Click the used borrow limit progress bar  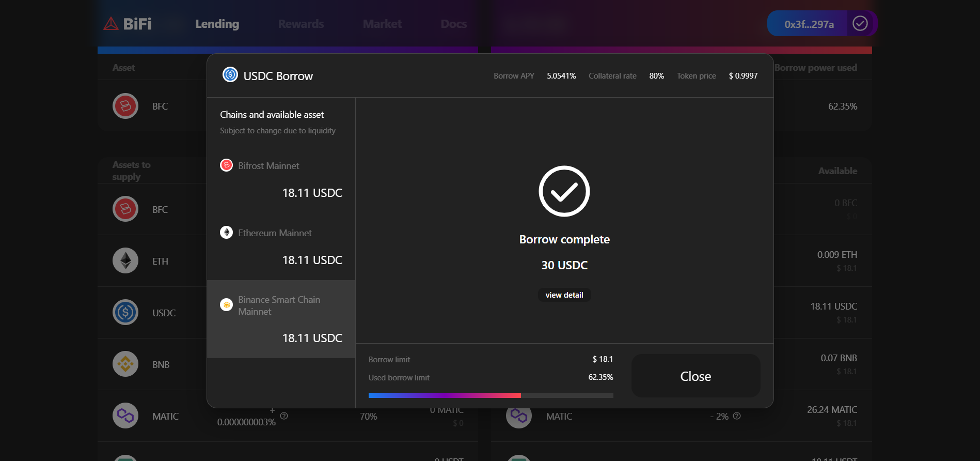click(x=491, y=395)
